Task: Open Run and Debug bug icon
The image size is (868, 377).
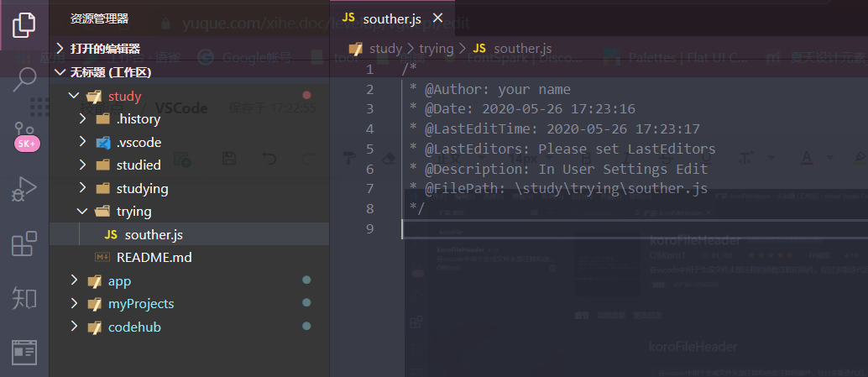Action: coord(24,189)
